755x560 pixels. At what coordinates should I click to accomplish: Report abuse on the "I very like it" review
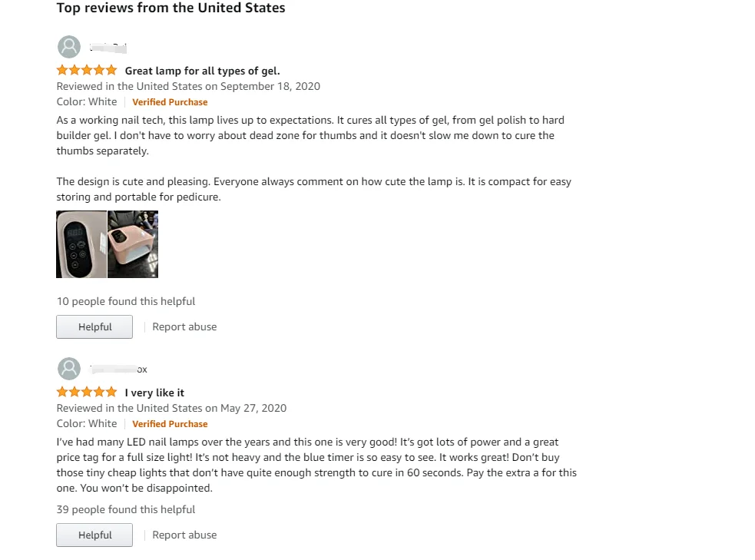point(184,535)
